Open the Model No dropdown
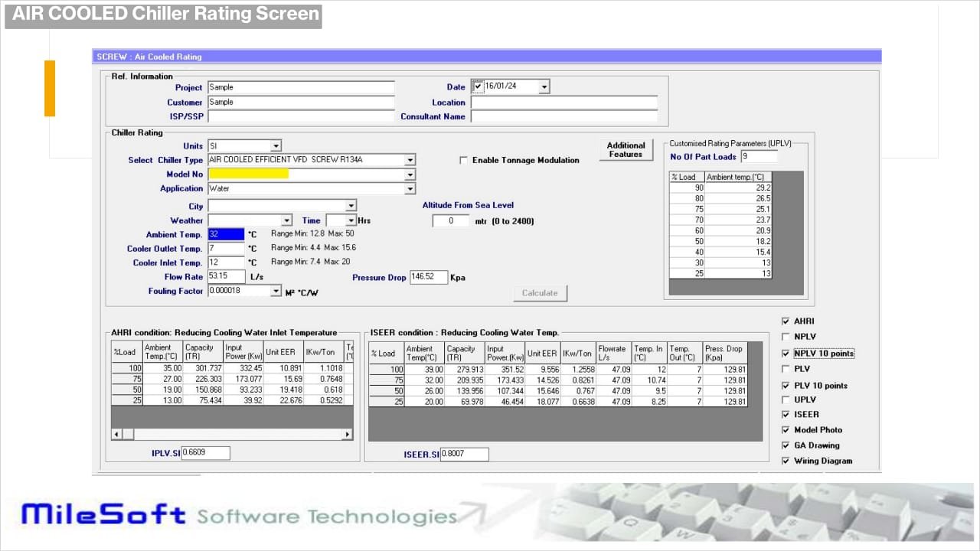 [x=410, y=174]
